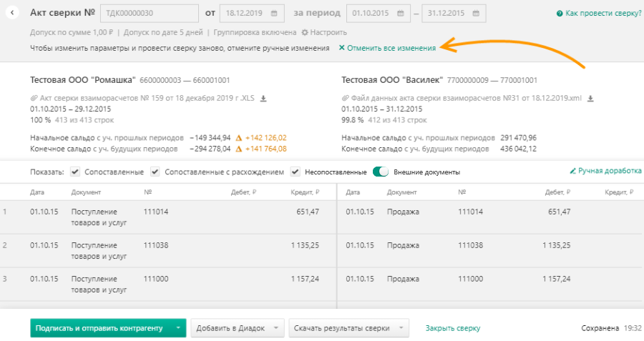Click warning triangle beside +142 126,02
The width and height of the screenshot is (644, 341).
(x=238, y=138)
